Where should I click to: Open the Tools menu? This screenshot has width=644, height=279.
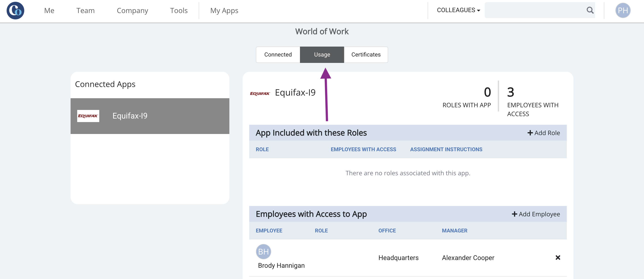[x=179, y=11]
